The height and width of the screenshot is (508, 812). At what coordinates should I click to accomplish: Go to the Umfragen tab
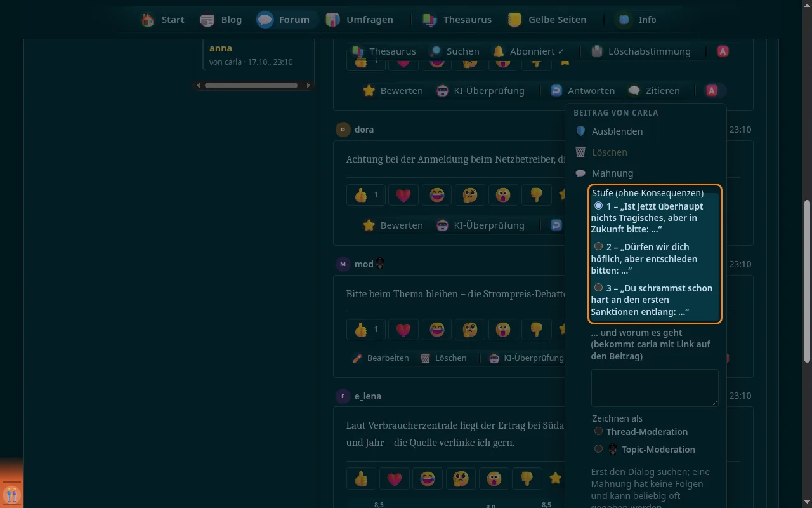(360, 20)
